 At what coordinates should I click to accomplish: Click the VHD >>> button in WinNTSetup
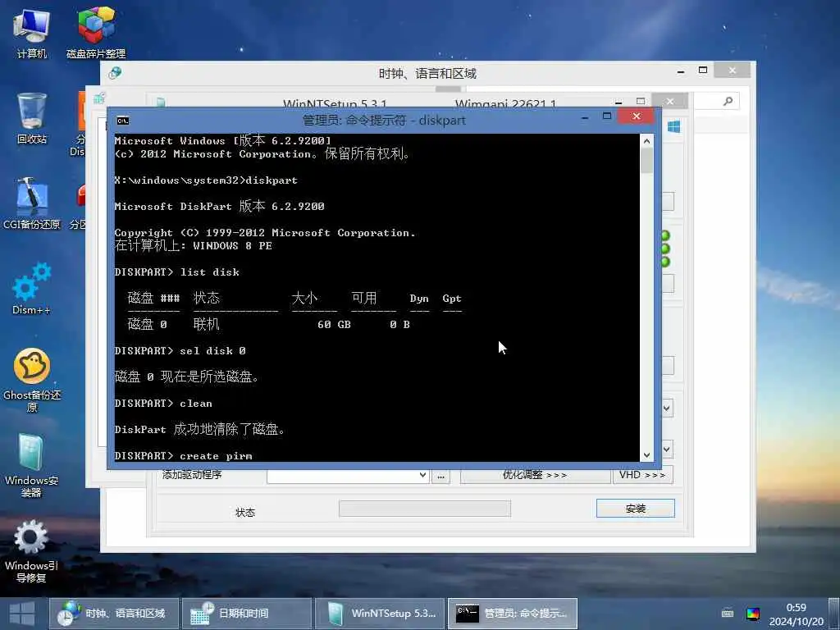point(642,475)
